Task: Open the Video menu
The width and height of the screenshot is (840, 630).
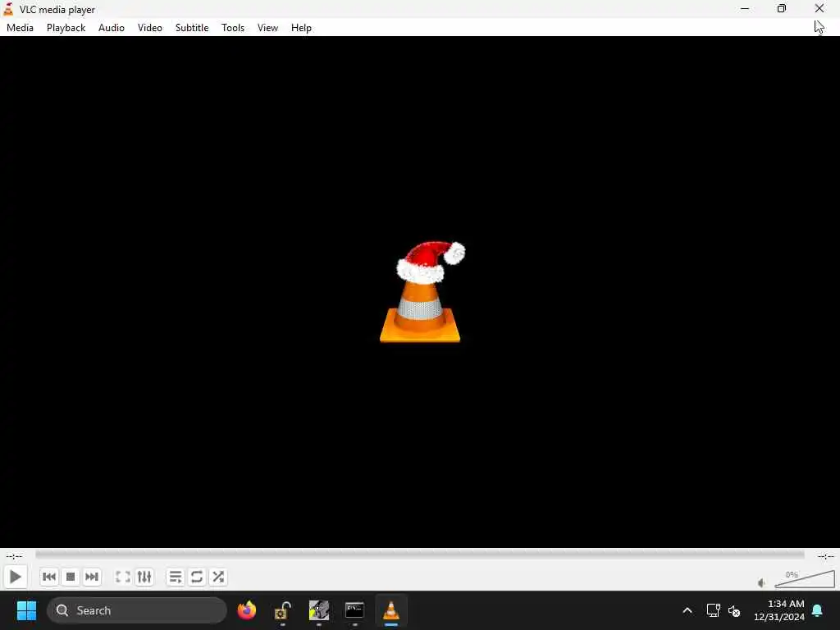Action: point(150,28)
